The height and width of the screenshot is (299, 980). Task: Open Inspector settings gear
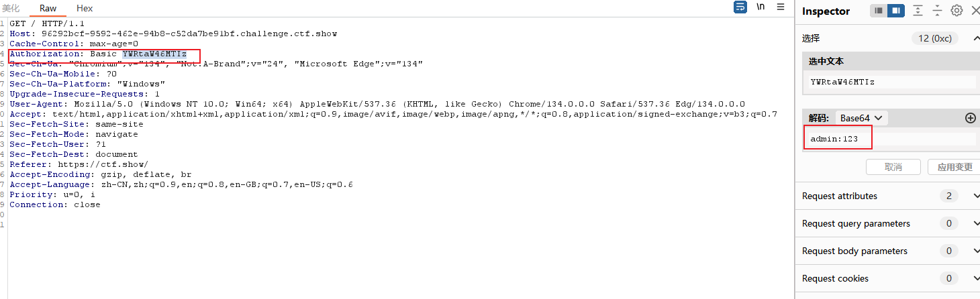(x=957, y=11)
